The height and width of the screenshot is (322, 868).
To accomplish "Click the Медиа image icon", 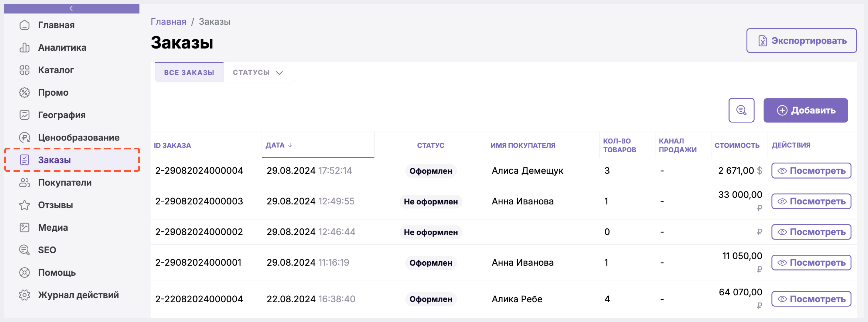I will (24, 227).
